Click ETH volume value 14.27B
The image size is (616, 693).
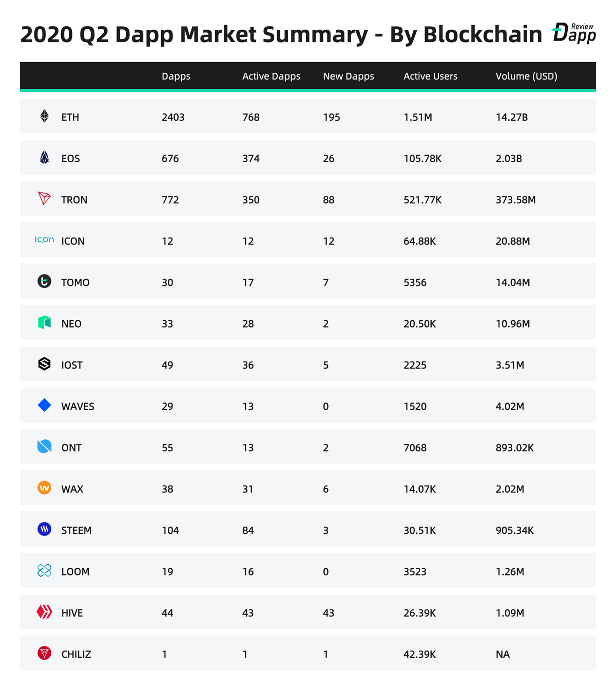pos(512,118)
